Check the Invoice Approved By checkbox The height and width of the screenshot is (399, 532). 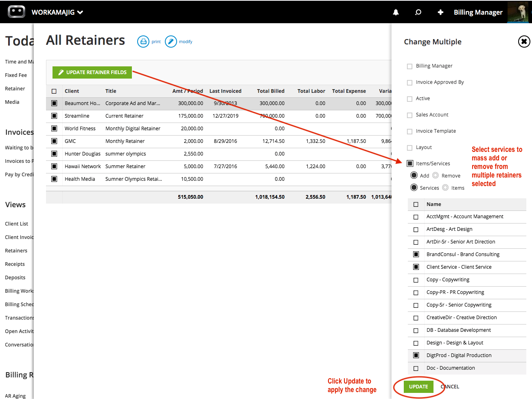pos(410,83)
